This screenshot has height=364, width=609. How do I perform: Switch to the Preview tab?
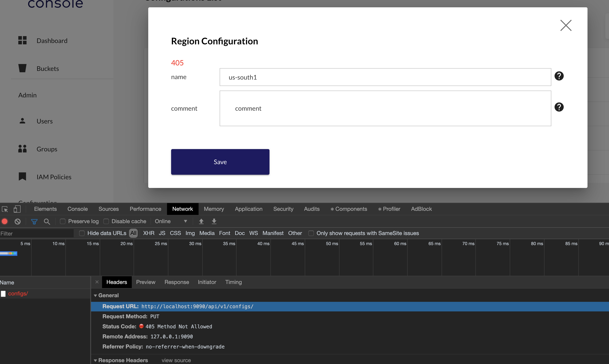[146, 282]
